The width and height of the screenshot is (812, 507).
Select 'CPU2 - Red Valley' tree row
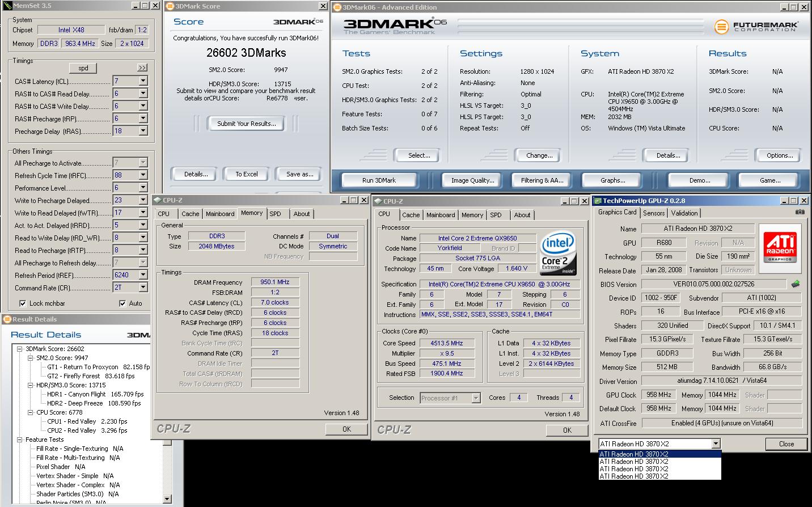pyautogui.click(x=88, y=430)
